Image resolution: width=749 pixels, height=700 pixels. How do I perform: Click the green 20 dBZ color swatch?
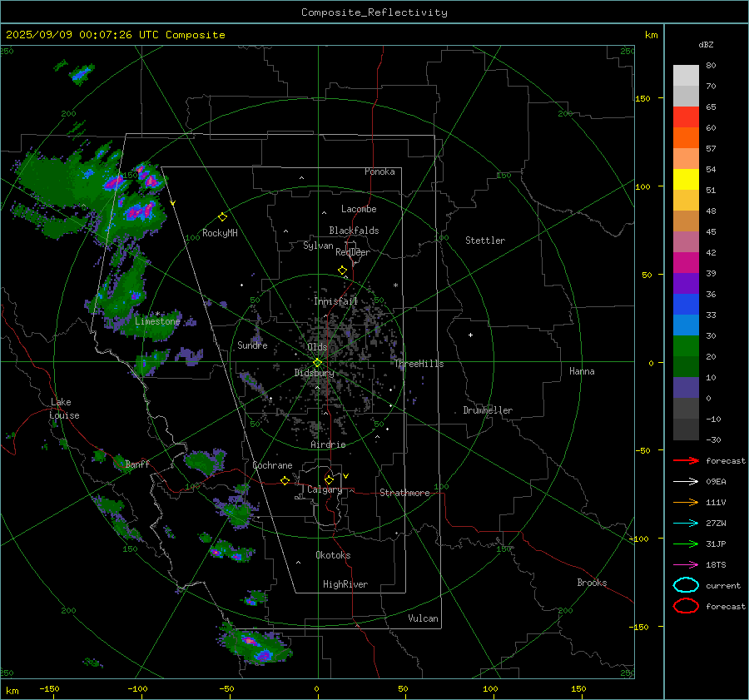tap(686, 346)
